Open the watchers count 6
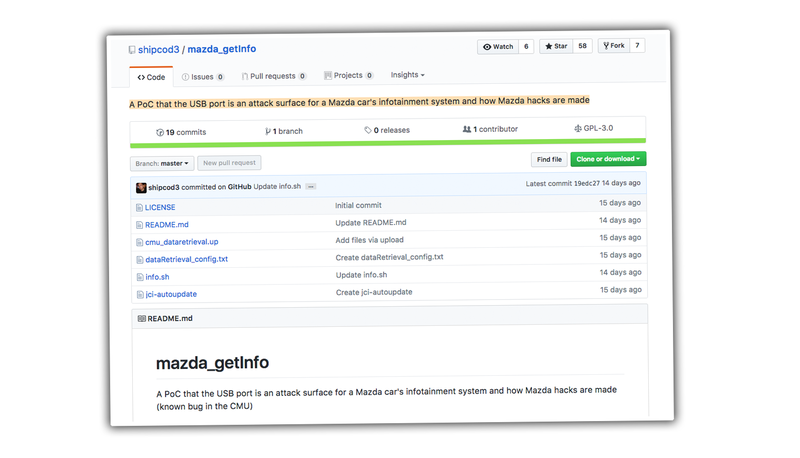Viewport: 800px width, 458px height. click(526, 46)
